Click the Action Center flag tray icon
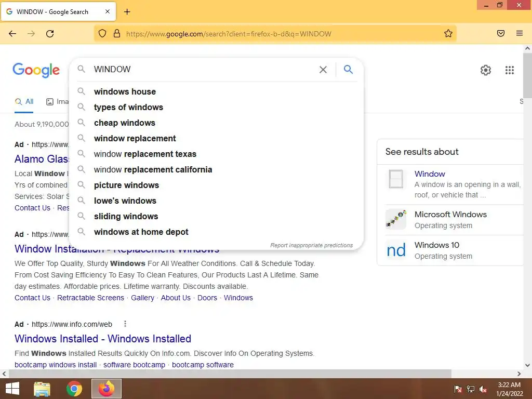The width and height of the screenshot is (532, 399). pos(458,389)
